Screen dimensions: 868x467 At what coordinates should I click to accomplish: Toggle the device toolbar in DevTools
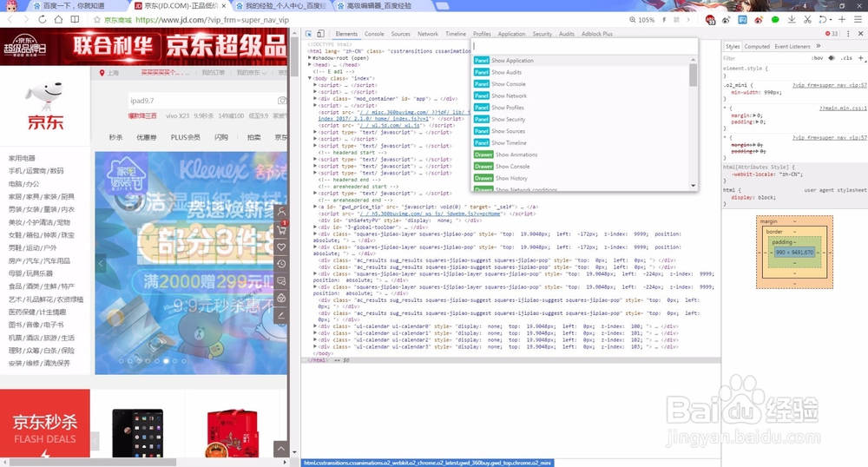click(x=320, y=34)
